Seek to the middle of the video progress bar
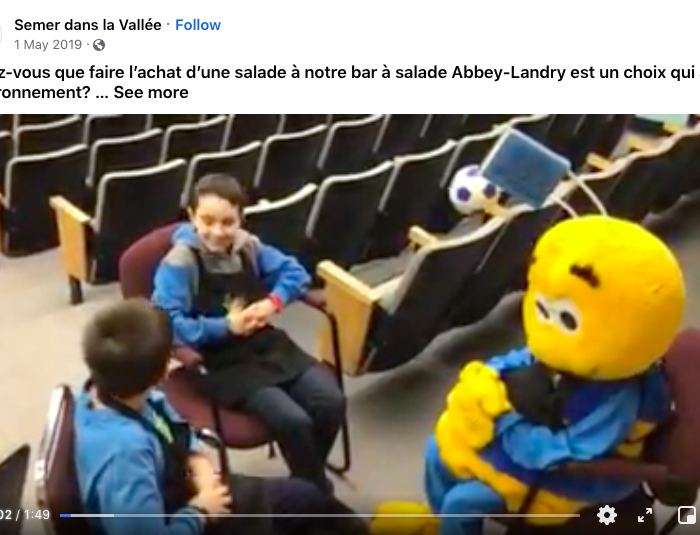 pos(320,515)
